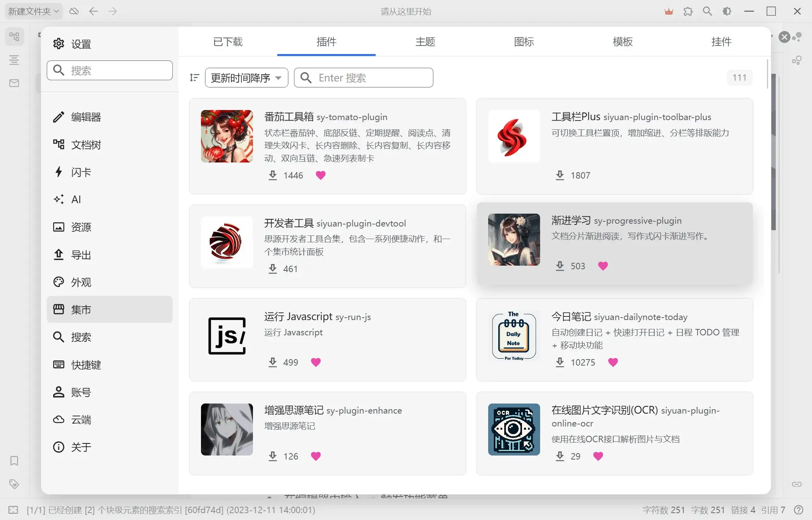
Task: Close the settings dialog with X
Action: pos(784,37)
